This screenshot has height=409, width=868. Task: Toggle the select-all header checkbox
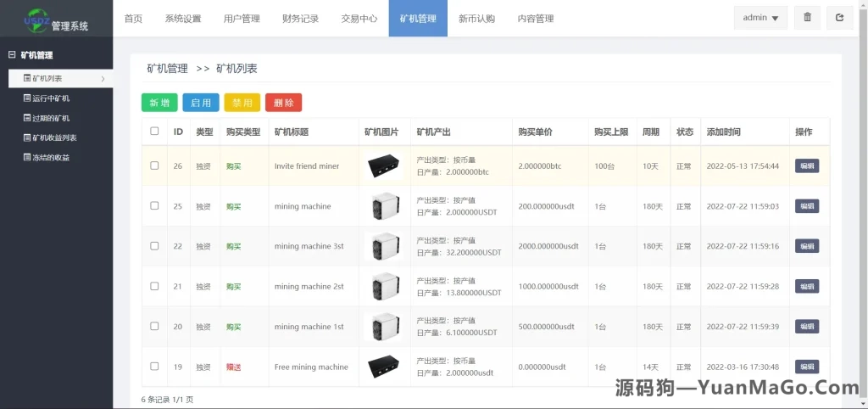154,132
